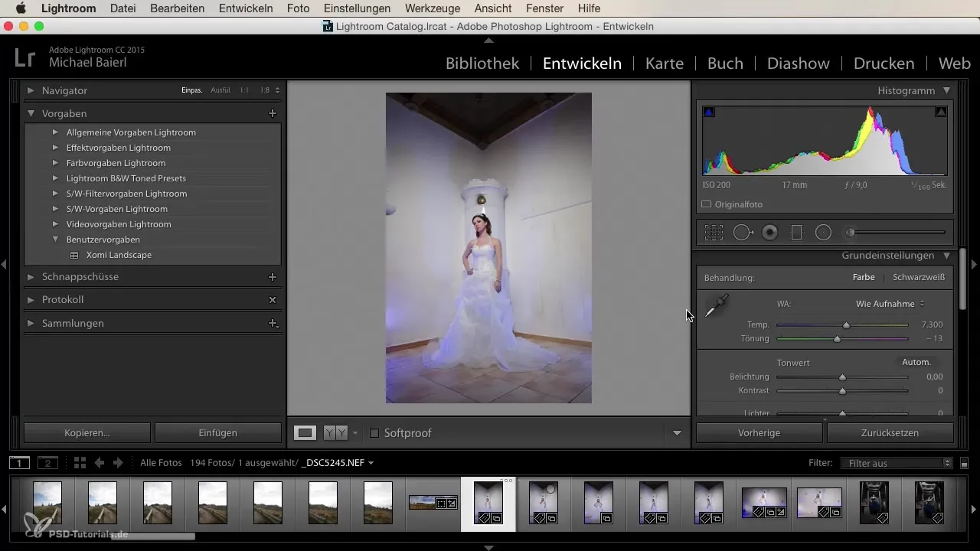Add a new preset with Vorgaben plus

pyautogui.click(x=272, y=113)
